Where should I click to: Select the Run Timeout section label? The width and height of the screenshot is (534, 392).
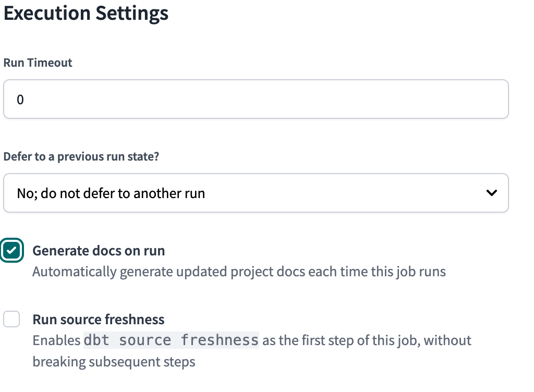[x=38, y=63]
